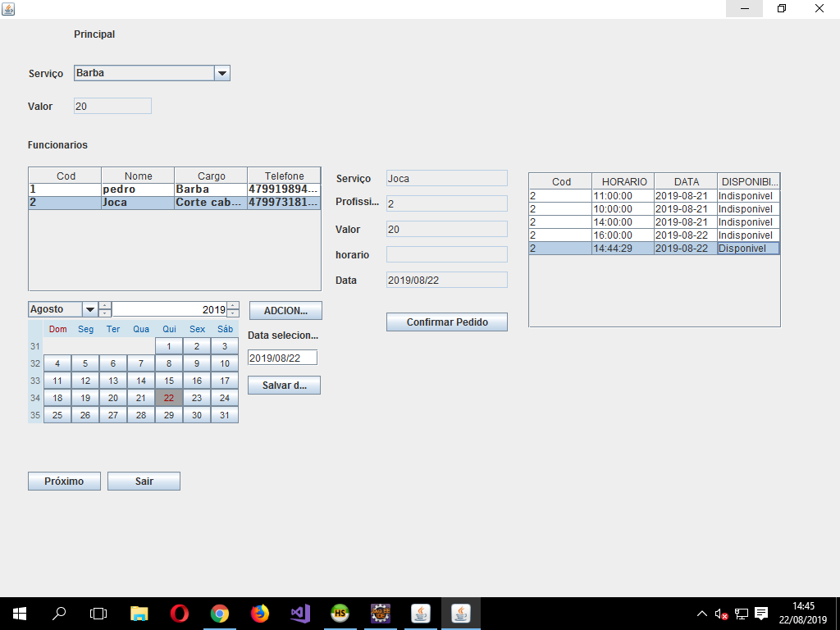The image size is (840, 630).
Task: Open Windows search from taskbar
Action: point(59,614)
